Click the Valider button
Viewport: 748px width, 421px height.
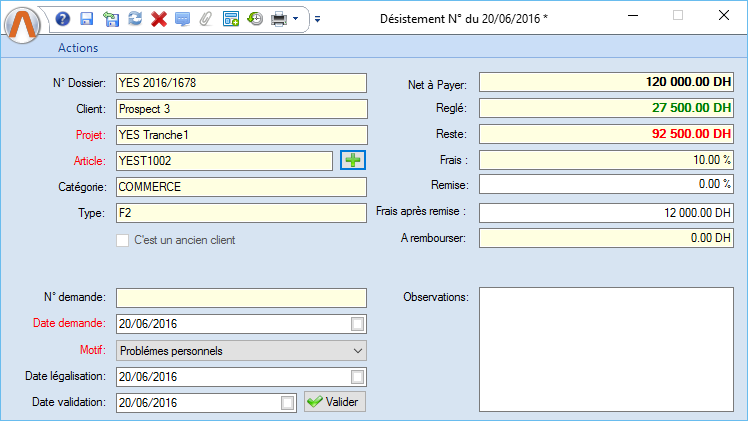click(x=335, y=402)
